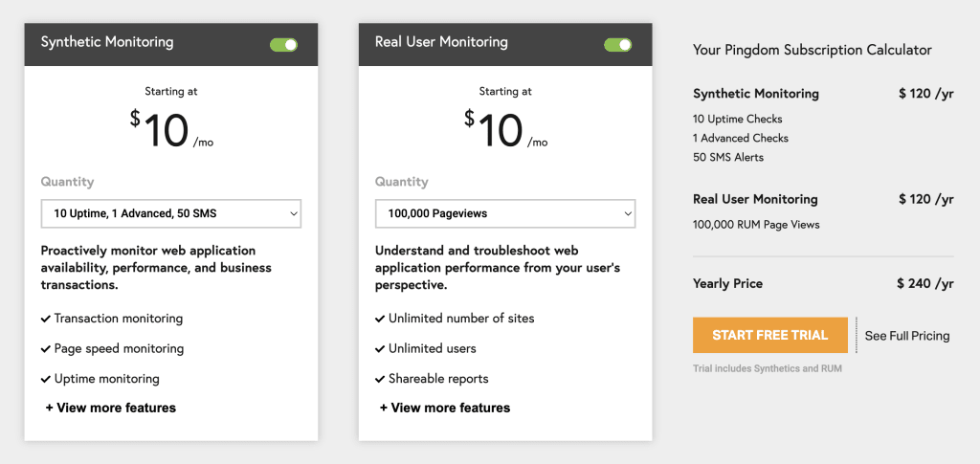Click the Shareable reports feature text
This screenshot has height=464, width=980.
[438, 379]
